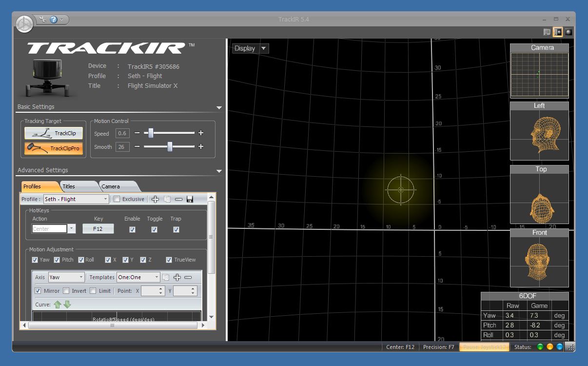Image resolution: width=588 pixels, height=366 pixels.
Task: Click the blue status light
Action: [x=559, y=347]
